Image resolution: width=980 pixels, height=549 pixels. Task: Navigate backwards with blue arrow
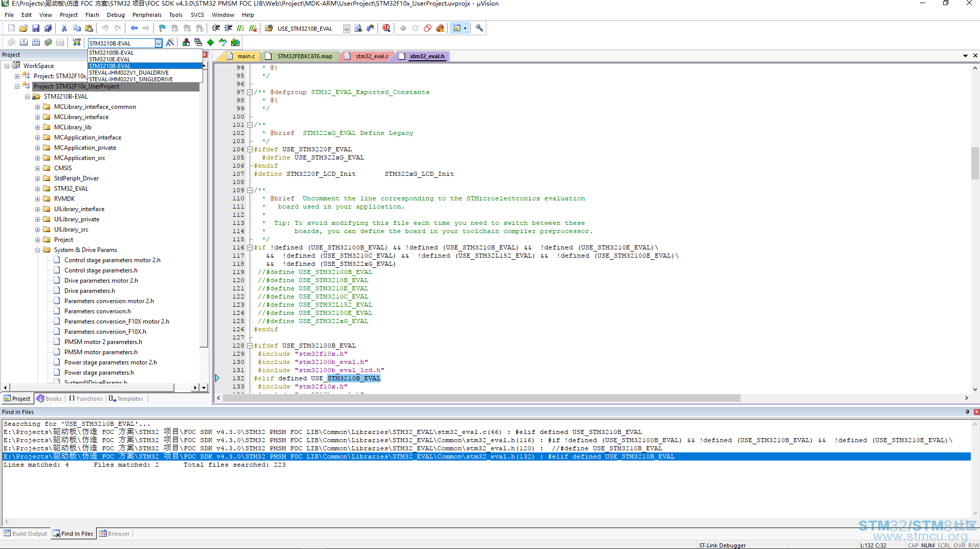click(134, 28)
